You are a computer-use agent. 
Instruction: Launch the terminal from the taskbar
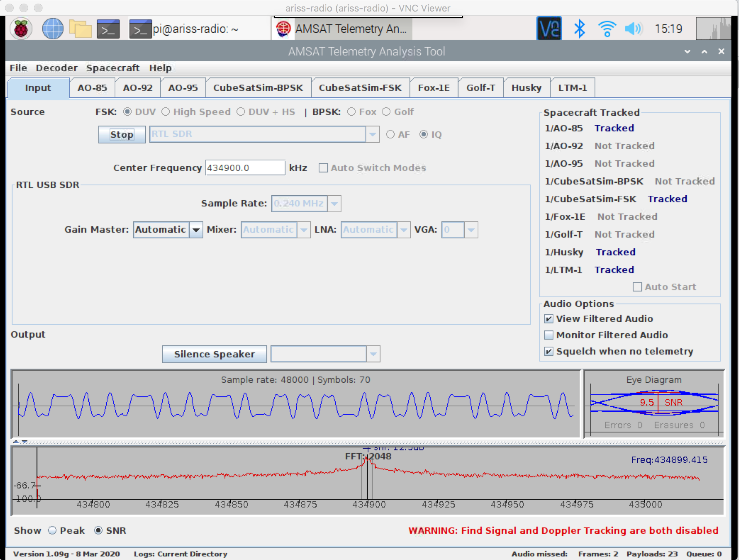(x=108, y=29)
